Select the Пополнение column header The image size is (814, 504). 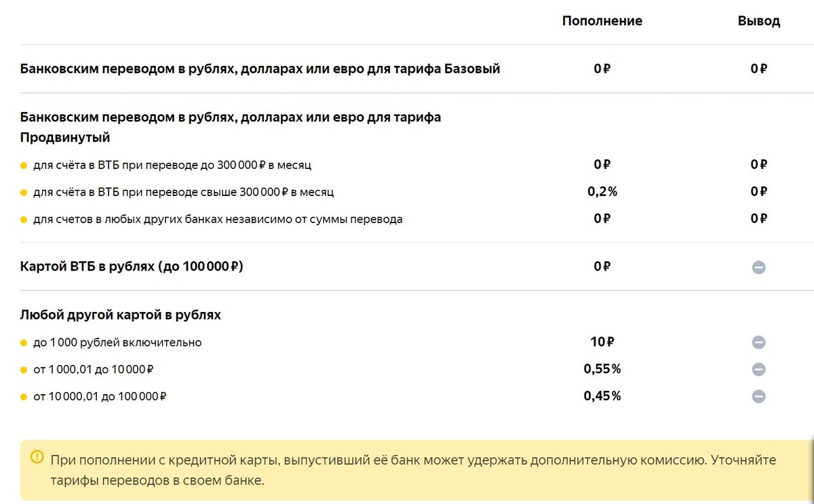point(602,21)
